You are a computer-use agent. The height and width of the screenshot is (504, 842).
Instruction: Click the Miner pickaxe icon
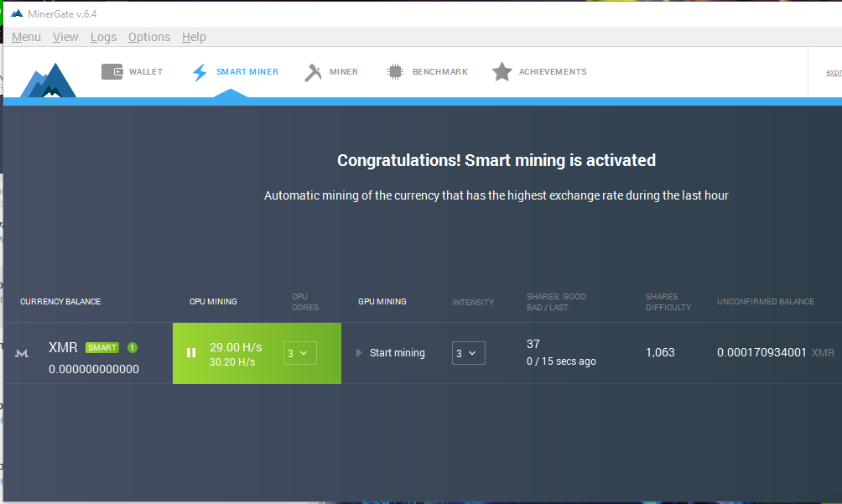tap(314, 72)
